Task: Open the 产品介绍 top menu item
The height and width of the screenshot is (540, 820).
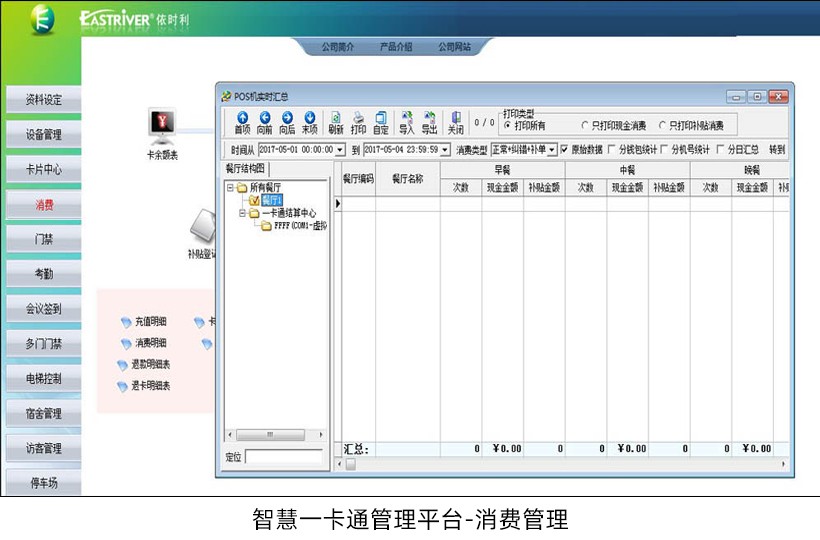Action: coord(395,47)
